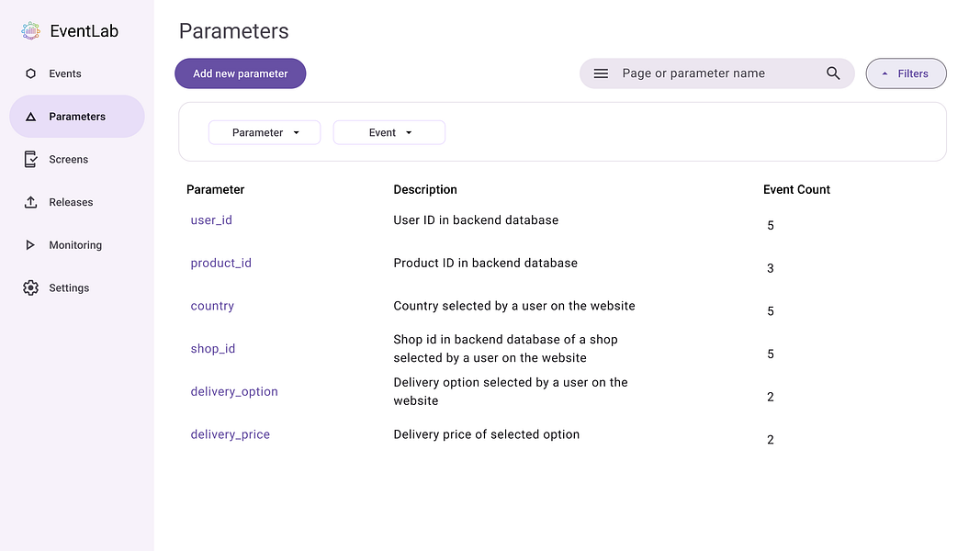Go to the Parameters sidebar tab
The width and height of the screenshot is (980, 551).
77,117
